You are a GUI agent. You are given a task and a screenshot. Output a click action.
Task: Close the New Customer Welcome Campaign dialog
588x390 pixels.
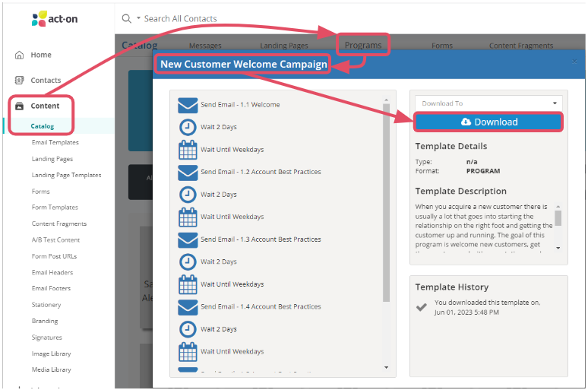click(x=574, y=62)
